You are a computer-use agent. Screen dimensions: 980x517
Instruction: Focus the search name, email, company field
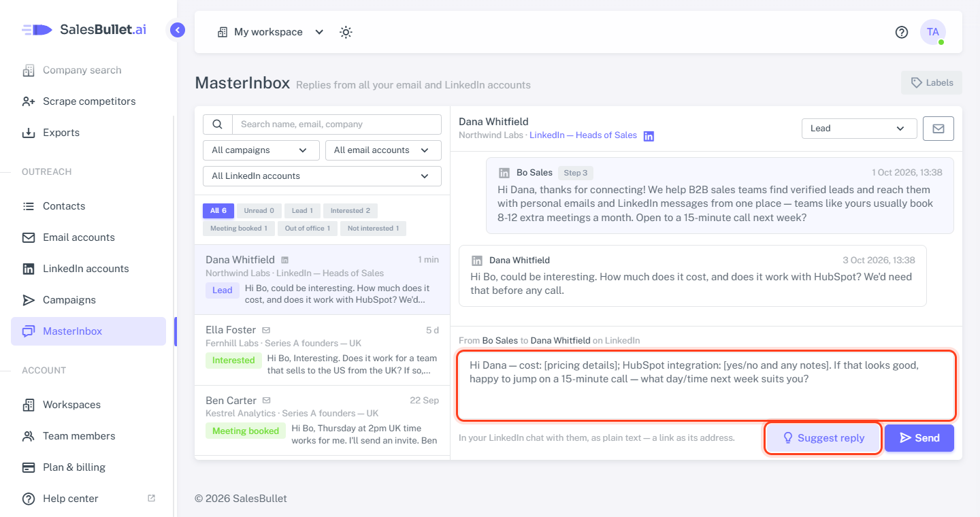coord(337,124)
